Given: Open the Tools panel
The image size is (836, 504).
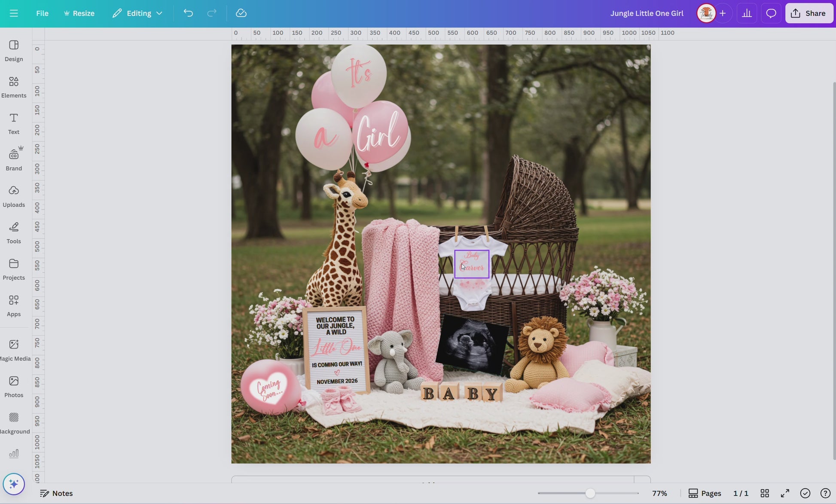Looking at the screenshot, I should tap(14, 233).
